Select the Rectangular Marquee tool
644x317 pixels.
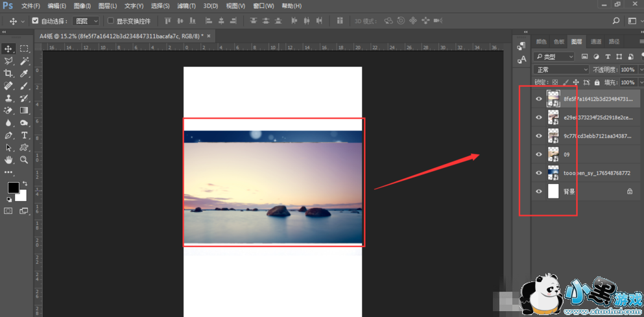(x=24, y=49)
